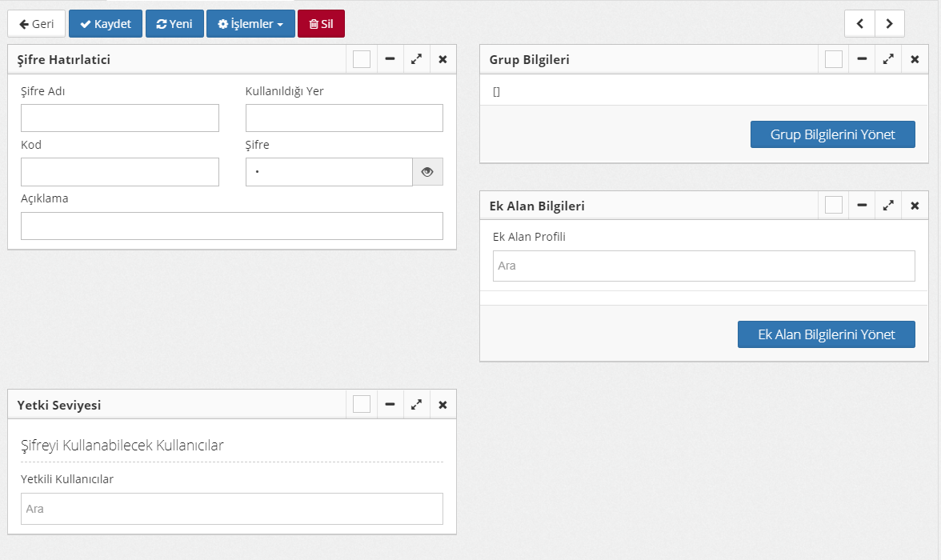Maximize the Ek Alan Bilgileri panel

[x=888, y=206]
